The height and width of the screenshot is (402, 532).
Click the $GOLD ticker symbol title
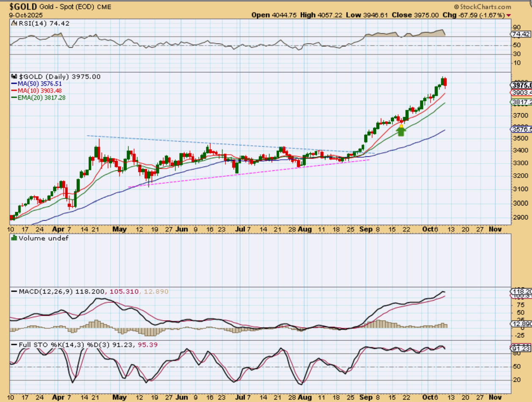(x=23, y=7)
